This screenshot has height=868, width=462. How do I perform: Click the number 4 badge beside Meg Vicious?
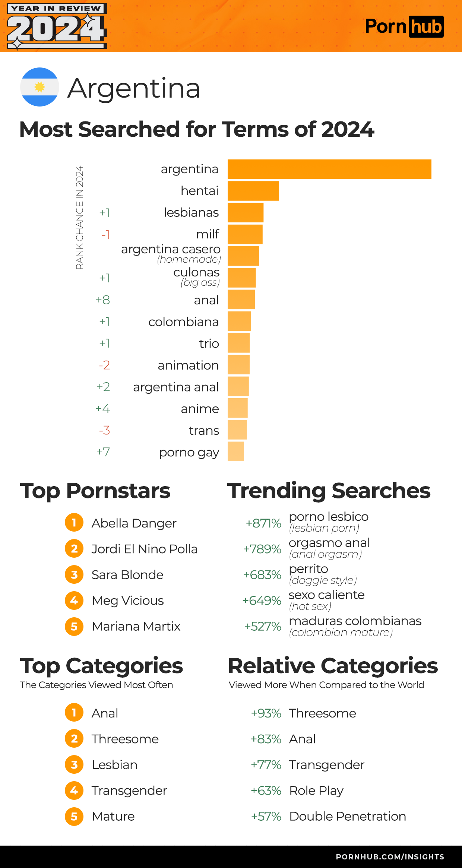(74, 600)
